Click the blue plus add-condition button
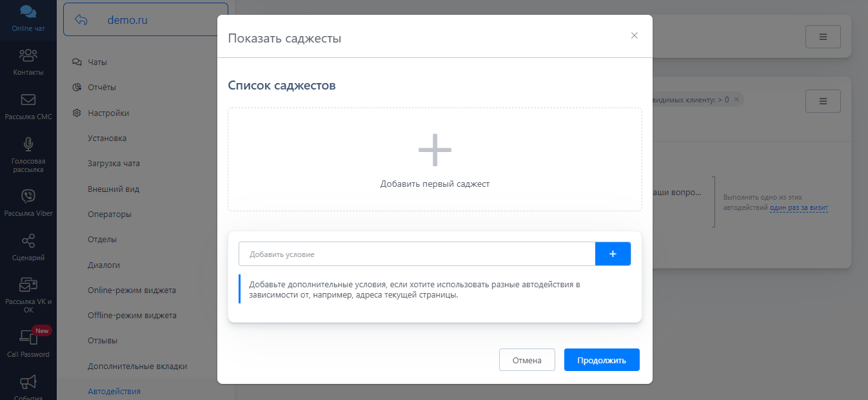The width and height of the screenshot is (868, 400). pos(612,254)
